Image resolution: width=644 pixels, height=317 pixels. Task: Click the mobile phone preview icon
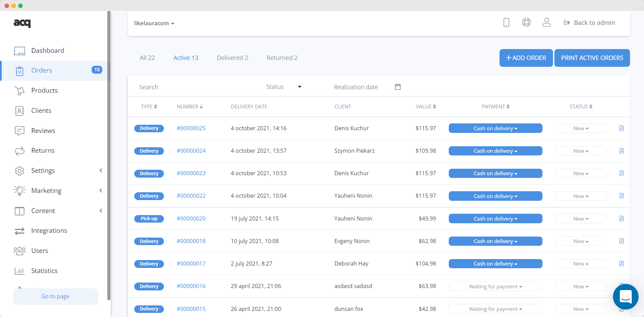[506, 22]
